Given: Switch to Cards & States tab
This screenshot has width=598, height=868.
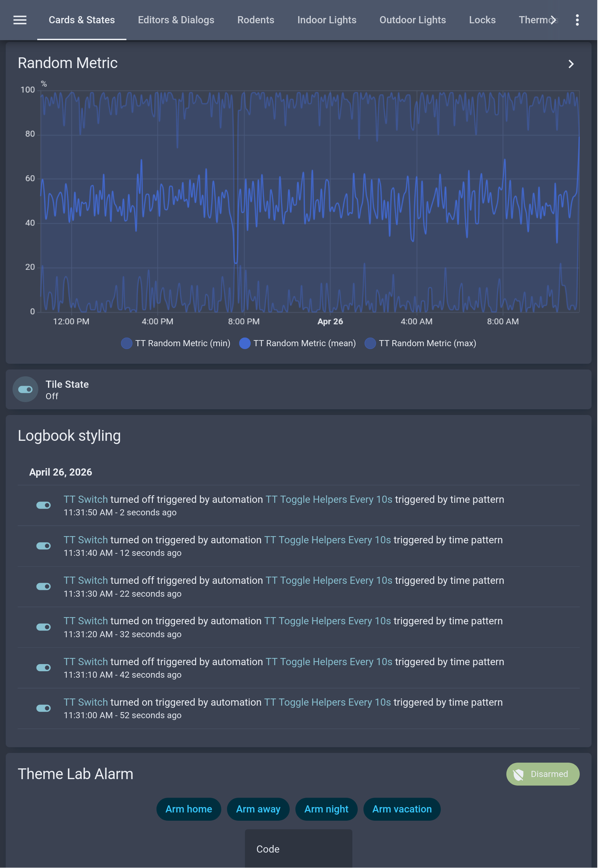Looking at the screenshot, I should pos(82,20).
